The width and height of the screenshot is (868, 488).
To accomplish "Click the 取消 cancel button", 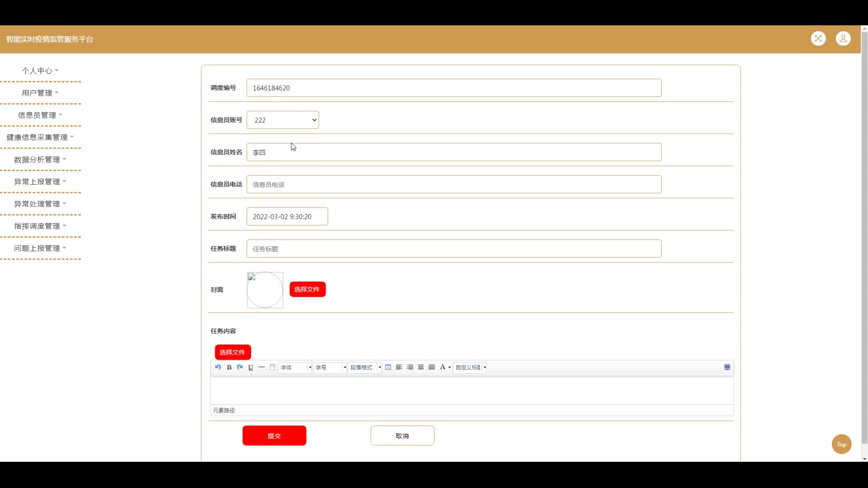I will (402, 436).
